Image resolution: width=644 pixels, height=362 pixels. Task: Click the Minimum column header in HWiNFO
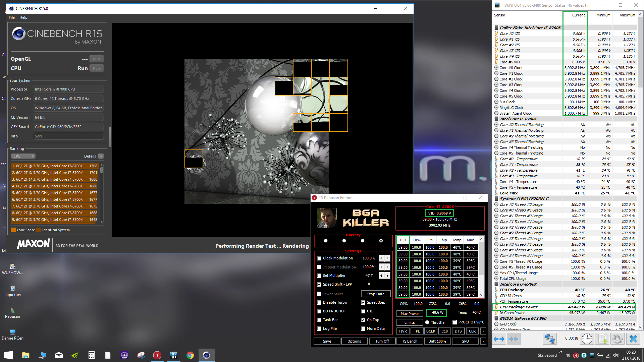(603, 15)
